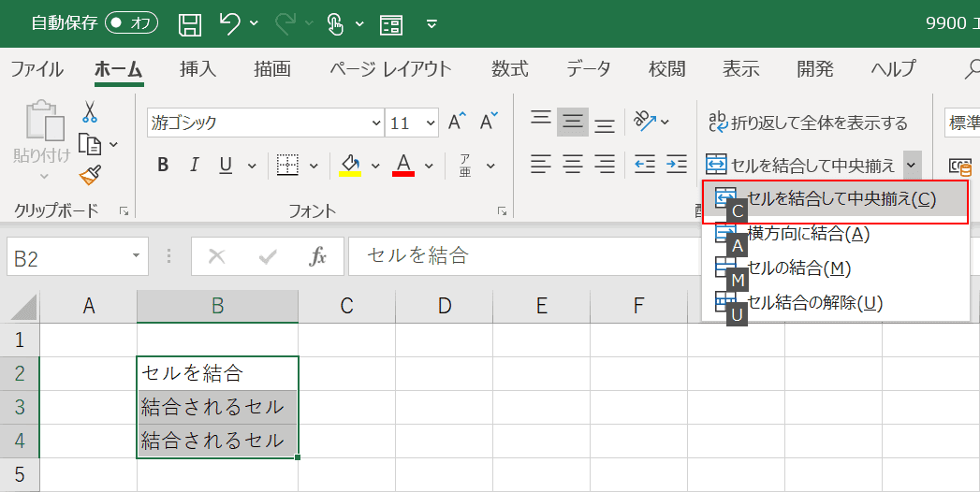Screen dimensions: 980x492
Task: Switch to the 開発 tab
Action: (815, 68)
